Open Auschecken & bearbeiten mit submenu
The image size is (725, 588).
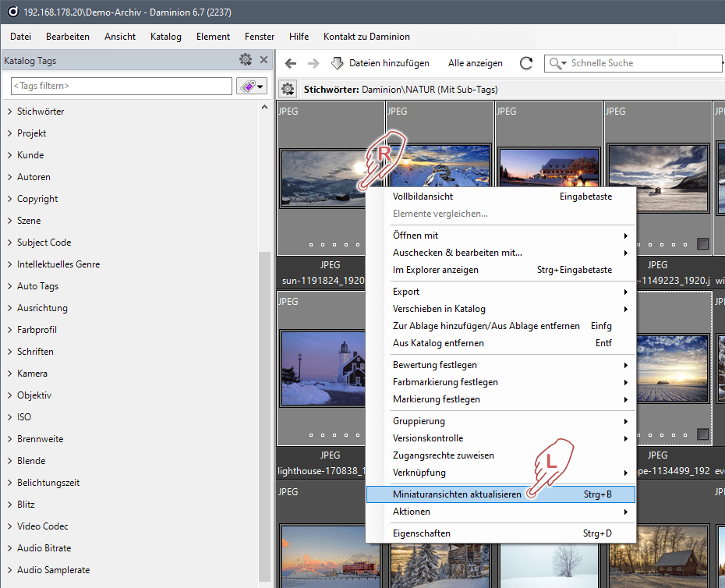click(500, 253)
